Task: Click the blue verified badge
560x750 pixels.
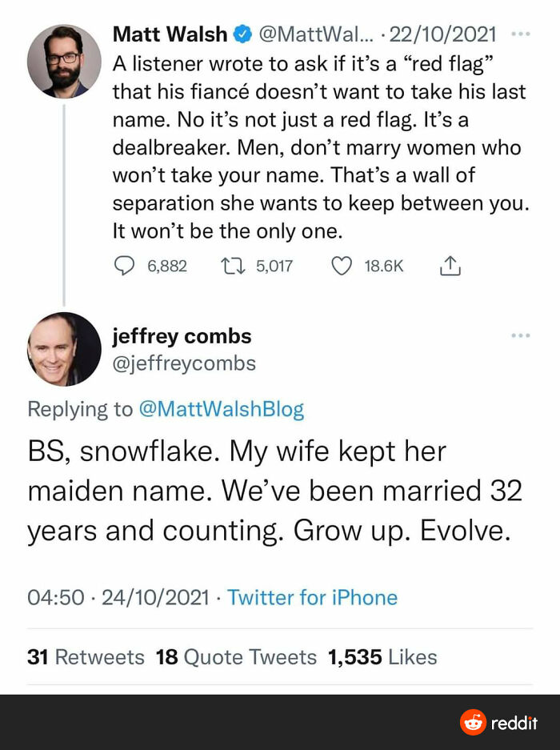Action: tap(242, 34)
